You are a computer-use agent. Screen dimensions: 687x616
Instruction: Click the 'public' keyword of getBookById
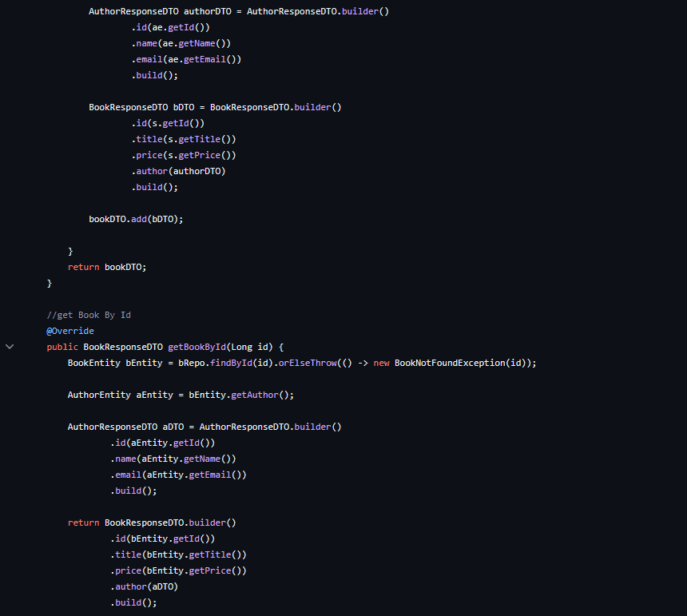62,347
